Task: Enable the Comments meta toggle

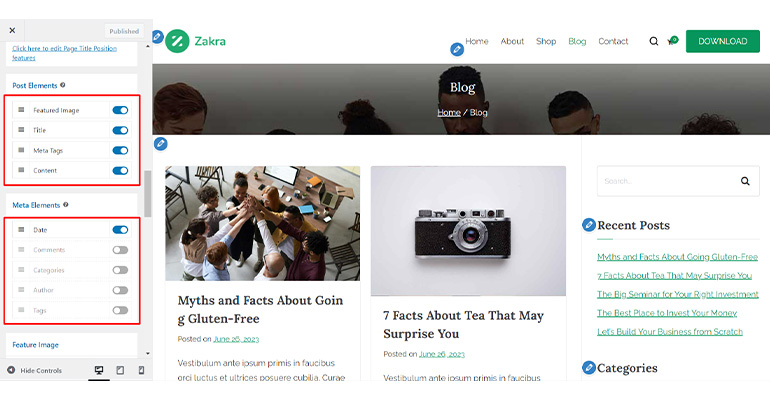Action: pyautogui.click(x=120, y=250)
